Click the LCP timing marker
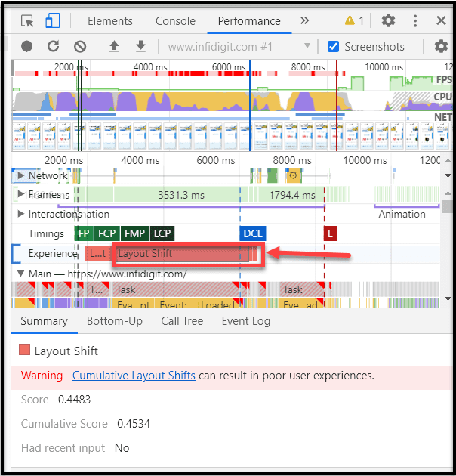Image resolution: width=456 pixels, height=476 pixels. pyautogui.click(x=162, y=233)
